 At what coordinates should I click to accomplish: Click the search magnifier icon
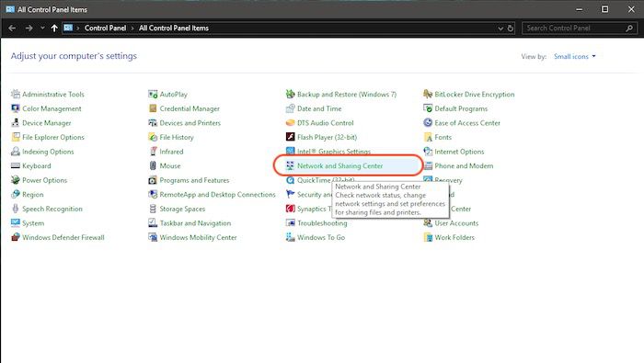[x=629, y=28]
